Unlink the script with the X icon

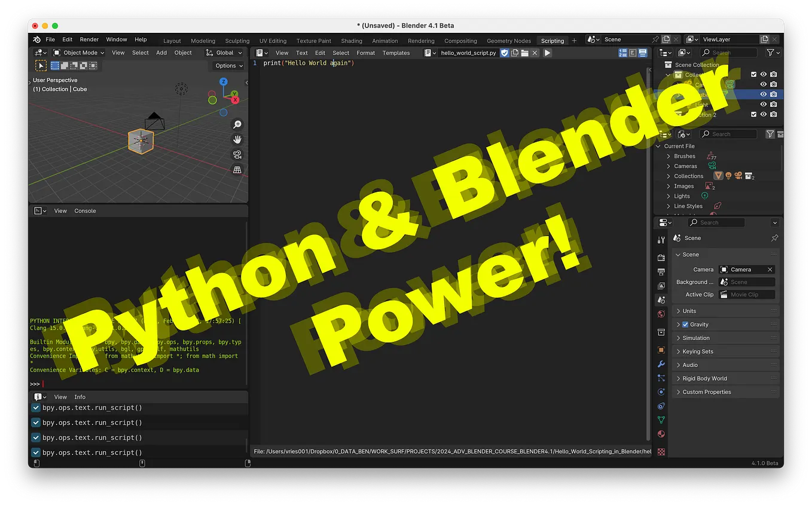click(x=535, y=53)
